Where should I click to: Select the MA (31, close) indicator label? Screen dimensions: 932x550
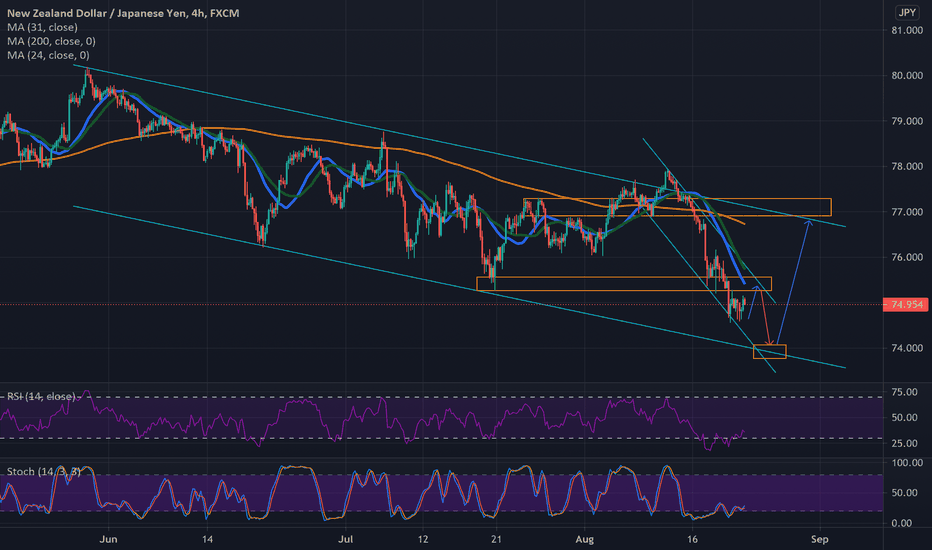(x=42, y=27)
